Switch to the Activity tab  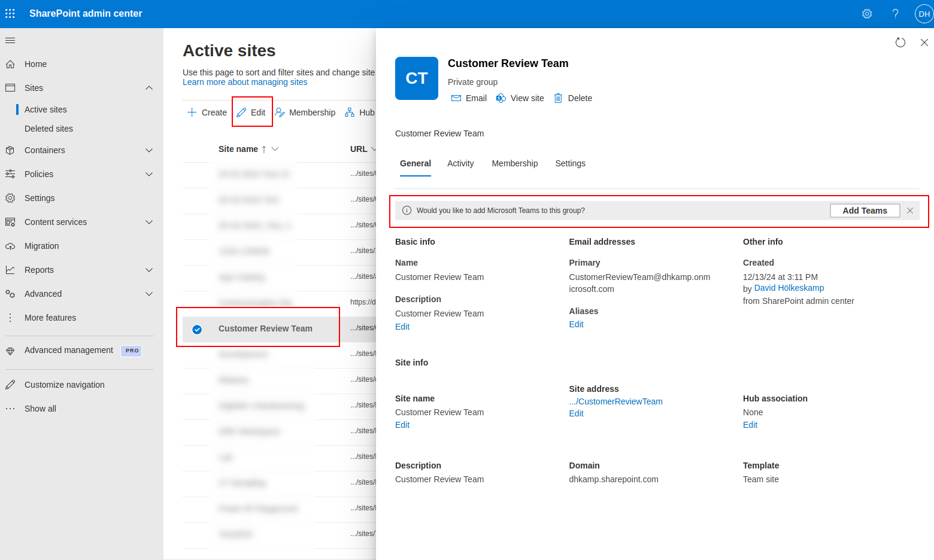460,163
